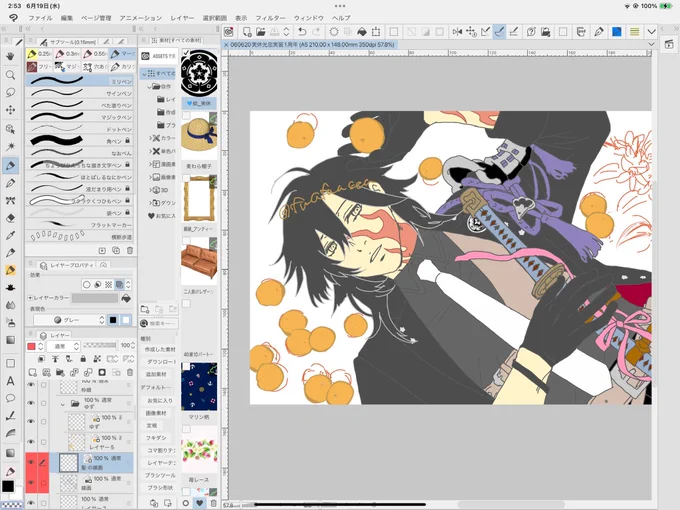The width and height of the screenshot is (680, 510).
Task: Click the new layer folder icon
Action: pyautogui.click(x=60, y=373)
